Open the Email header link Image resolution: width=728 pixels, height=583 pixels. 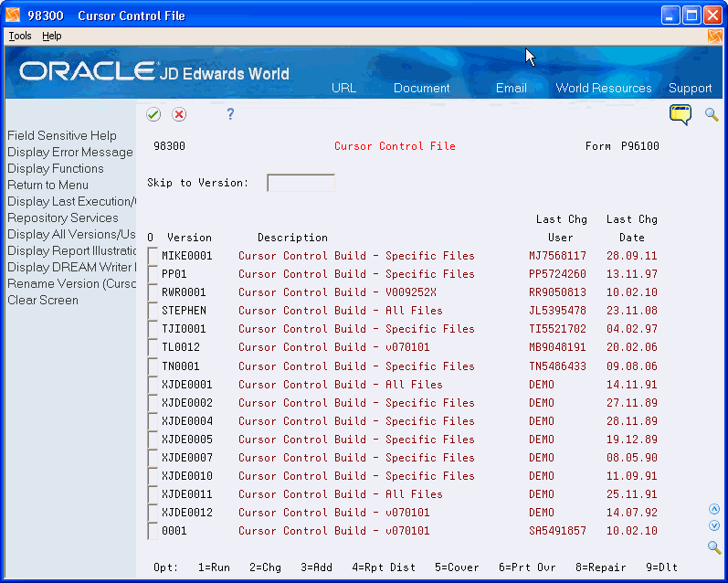coord(512,89)
